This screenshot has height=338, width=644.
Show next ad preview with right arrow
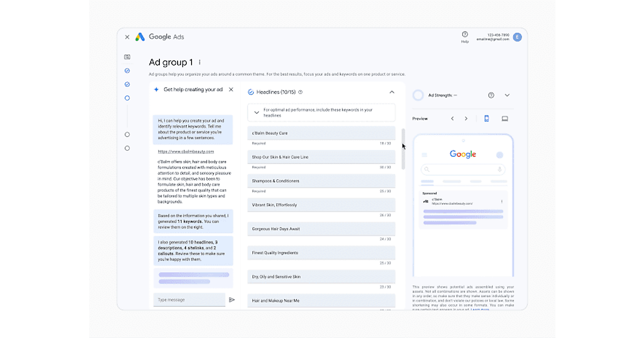[466, 119]
